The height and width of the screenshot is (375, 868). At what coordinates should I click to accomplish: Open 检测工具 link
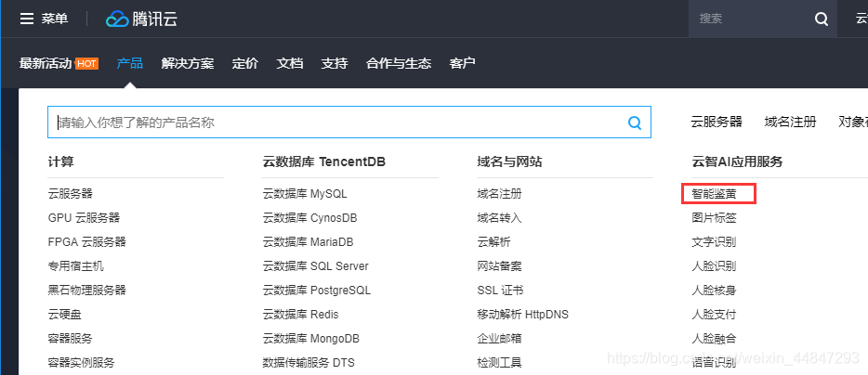[499, 363]
